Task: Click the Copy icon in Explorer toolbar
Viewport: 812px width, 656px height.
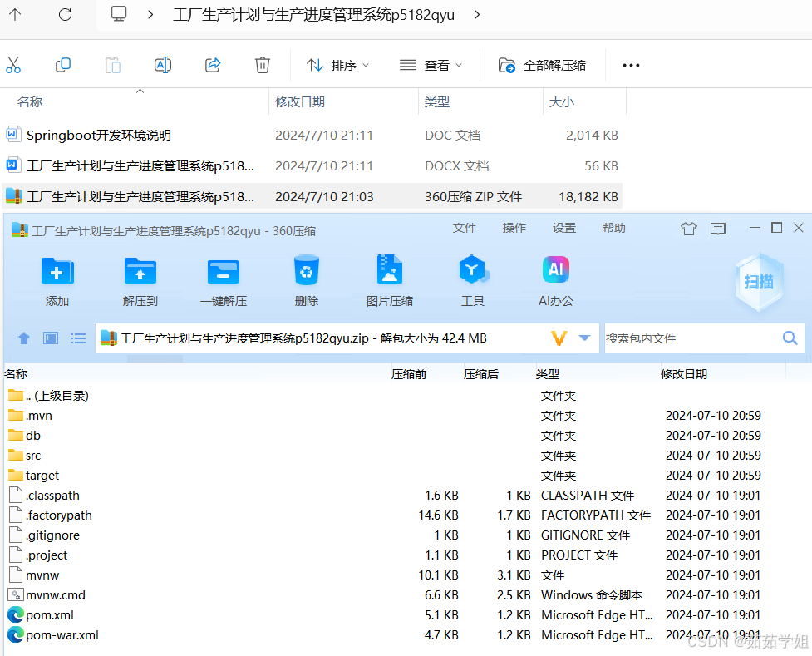Action: pyautogui.click(x=63, y=66)
